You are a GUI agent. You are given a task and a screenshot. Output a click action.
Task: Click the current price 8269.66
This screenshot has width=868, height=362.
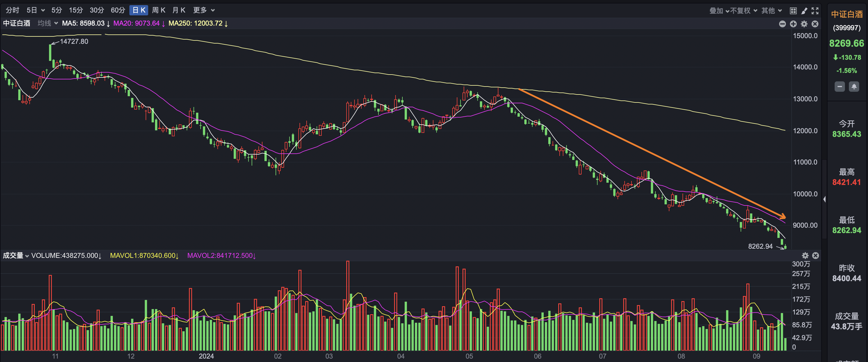point(847,43)
